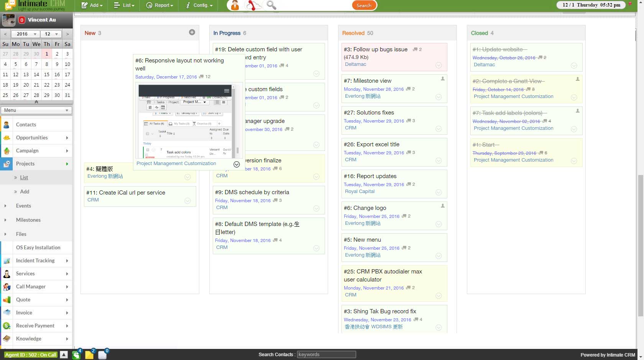Open the Config. menu in top bar
The height and width of the screenshot is (360, 644).
tap(199, 5)
